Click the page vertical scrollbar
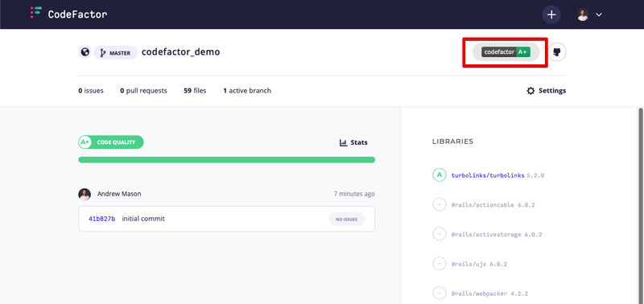Image resolution: width=644 pixels, height=304 pixels. (641, 205)
